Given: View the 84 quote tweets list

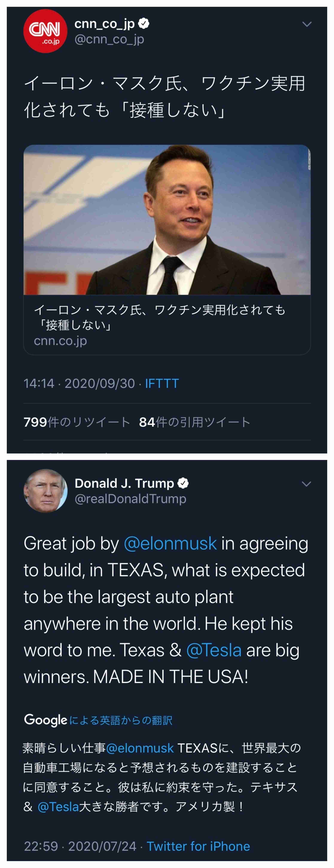Looking at the screenshot, I should [x=194, y=422].
